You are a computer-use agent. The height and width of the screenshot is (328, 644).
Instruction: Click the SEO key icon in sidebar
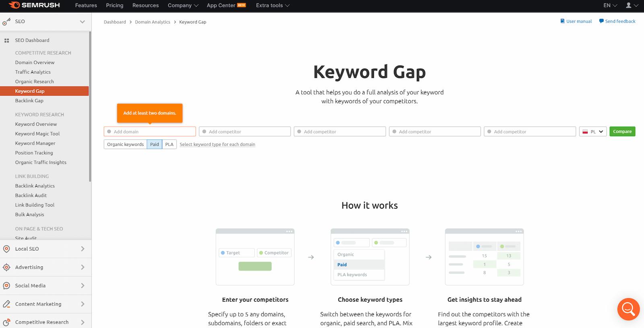(6, 22)
